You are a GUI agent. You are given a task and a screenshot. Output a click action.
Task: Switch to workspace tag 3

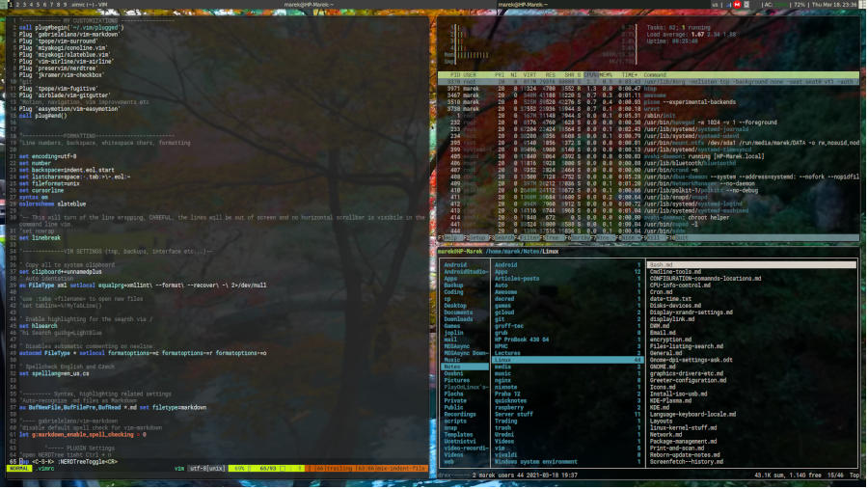point(24,4)
